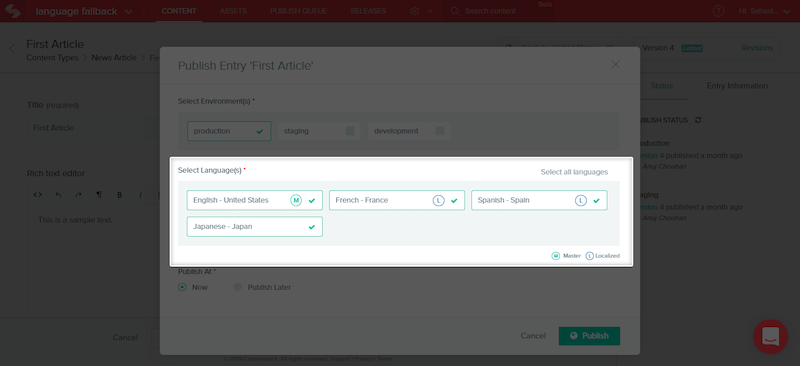The image size is (800, 366).
Task: Open the language fallback stack dropdown
Action: coord(84,11)
